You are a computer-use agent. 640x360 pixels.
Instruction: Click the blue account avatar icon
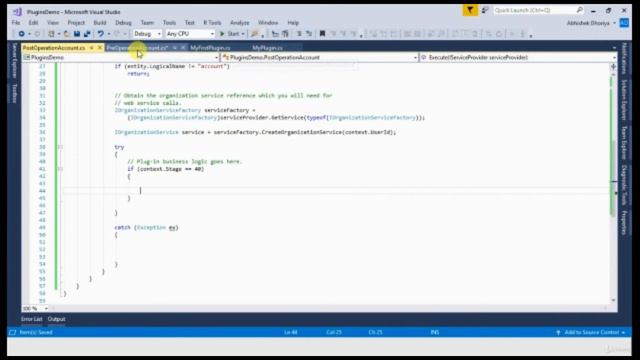624,23
